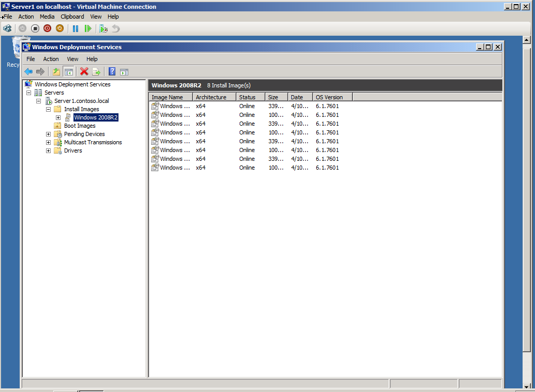
Task: Select the Windows 2008R2 image group
Action: click(x=96, y=117)
